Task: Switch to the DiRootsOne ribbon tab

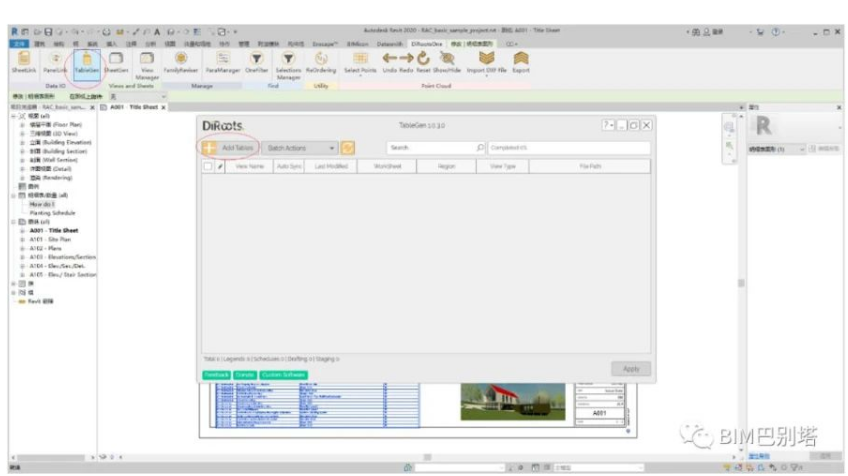Action: pyautogui.click(x=427, y=44)
